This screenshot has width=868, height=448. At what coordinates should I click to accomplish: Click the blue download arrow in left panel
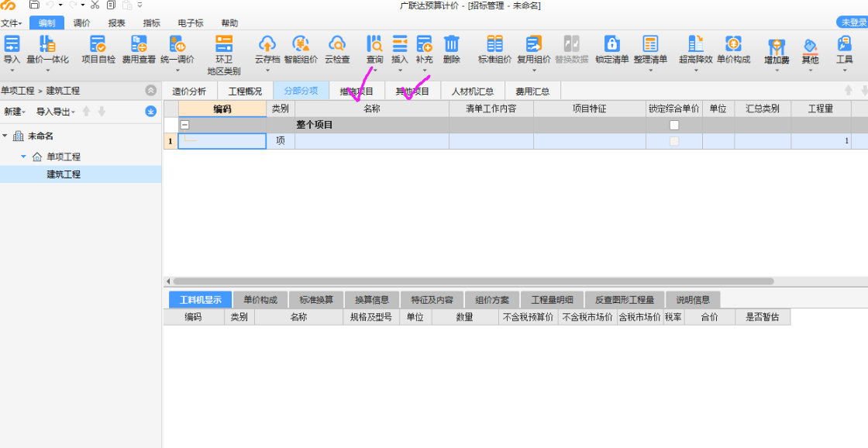point(150,112)
